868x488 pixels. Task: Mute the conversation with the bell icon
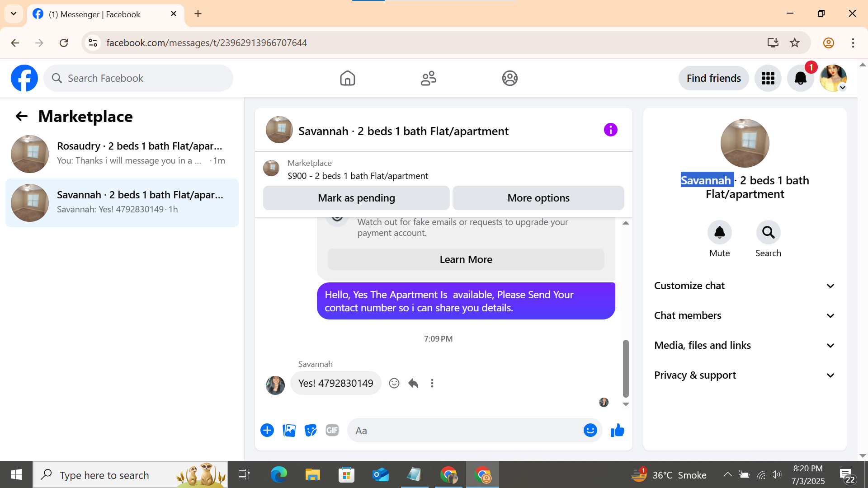719,233
